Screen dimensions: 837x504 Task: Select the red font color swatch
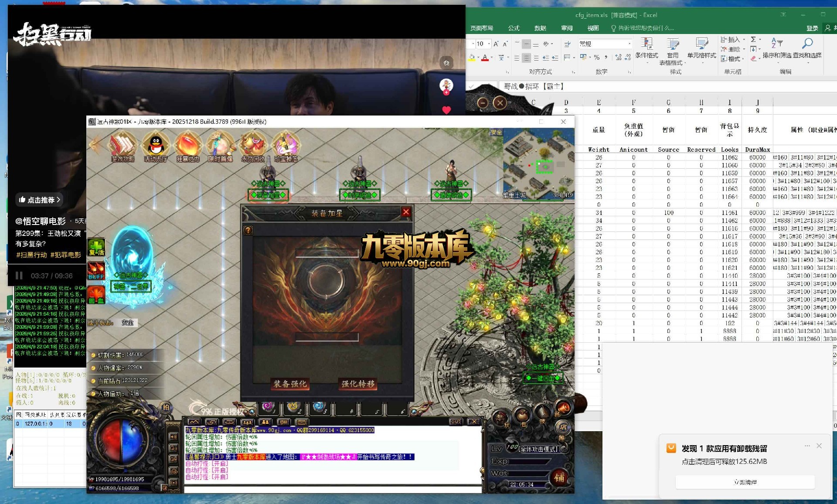point(485,58)
